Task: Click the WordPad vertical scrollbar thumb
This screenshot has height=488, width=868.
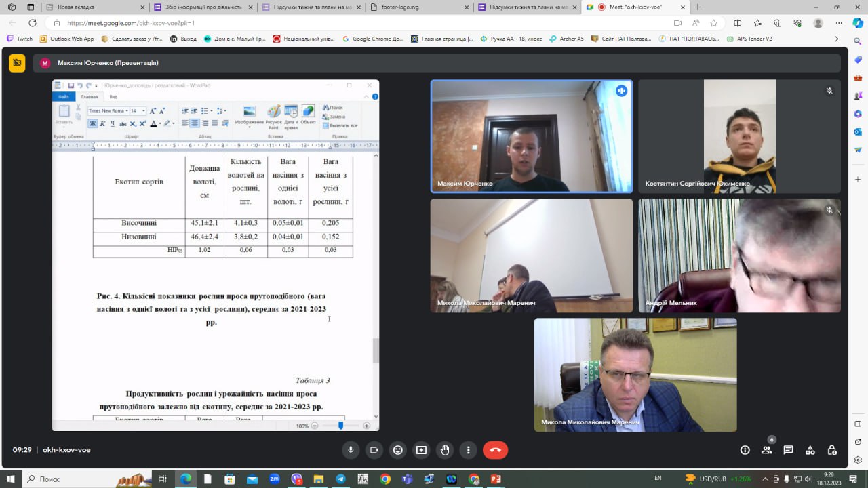Action: point(375,350)
